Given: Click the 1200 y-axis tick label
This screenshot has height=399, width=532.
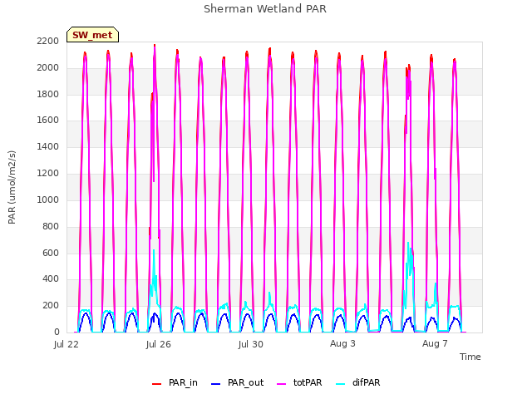Looking at the screenshot, I should (48, 173).
